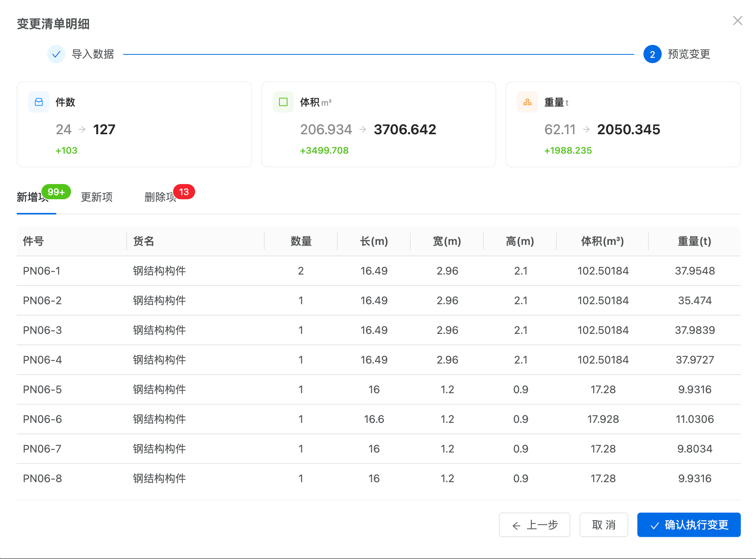Screen dimensions: 756x559
Task: Click the close X icon of the dialog
Action: click(737, 21)
